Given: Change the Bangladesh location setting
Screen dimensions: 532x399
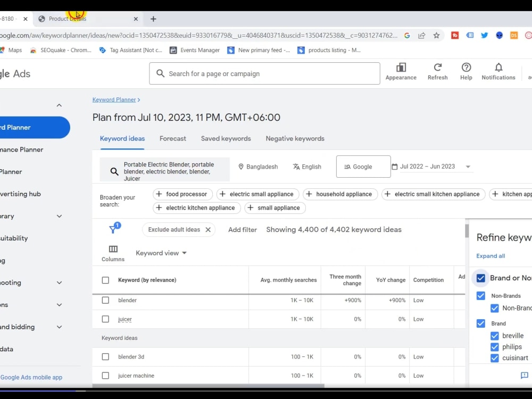Looking at the screenshot, I should tap(258, 167).
